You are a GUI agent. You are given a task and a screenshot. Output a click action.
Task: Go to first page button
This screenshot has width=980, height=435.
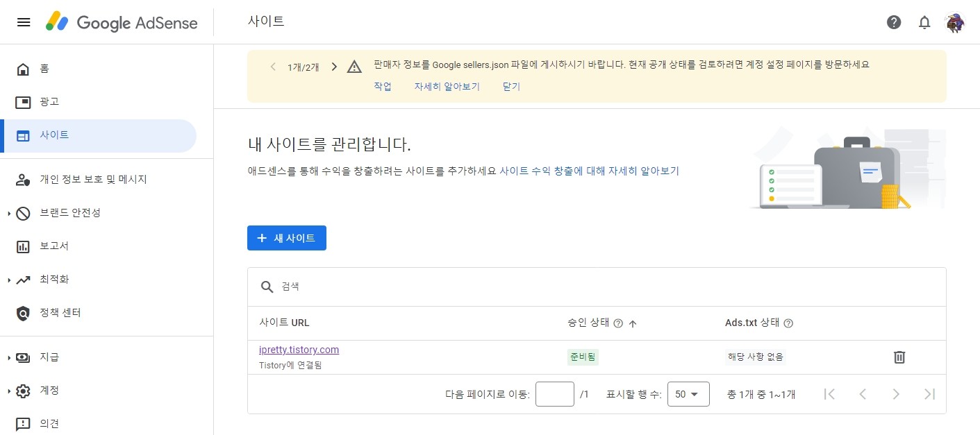pos(829,394)
